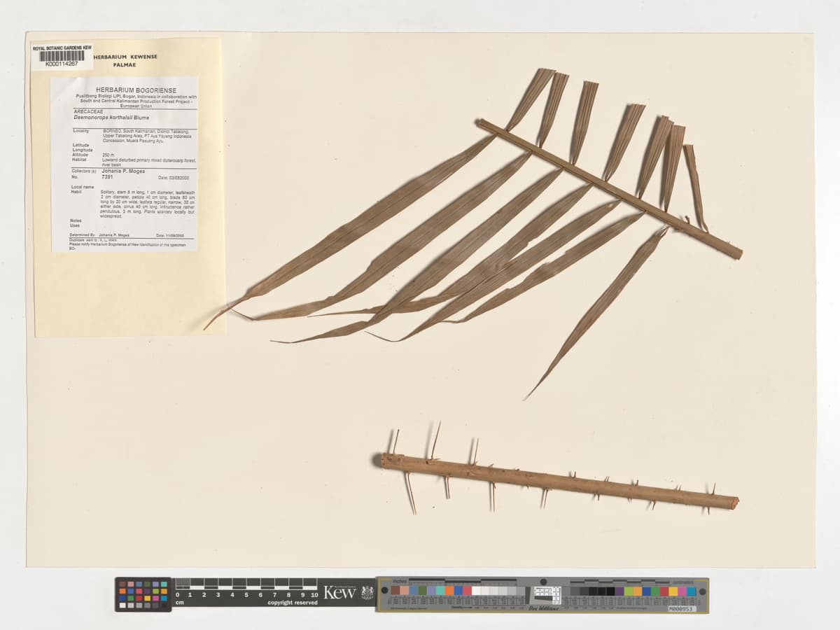This screenshot has height=630, width=840.
Task: Click the small colour checker card
Action: tap(143, 594)
